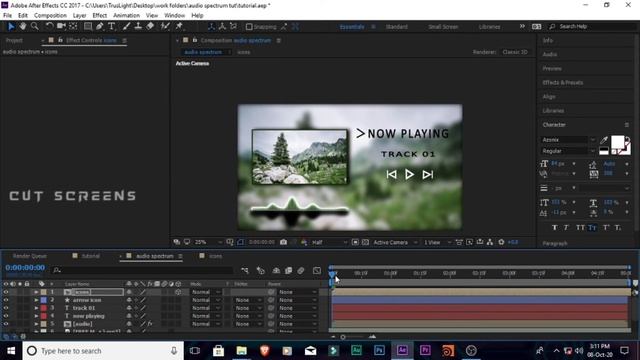Open the 1 View layout dropdown
The image size is (640, 360).
[437, 242]
